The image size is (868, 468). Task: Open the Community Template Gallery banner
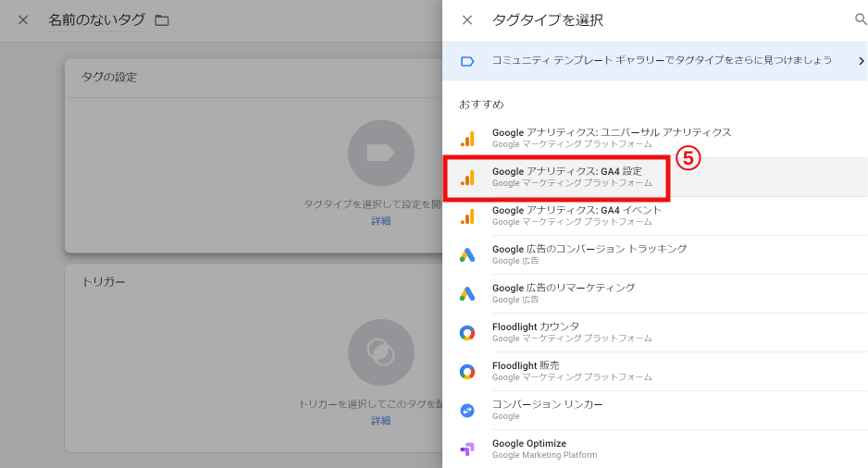pos(655,61)
